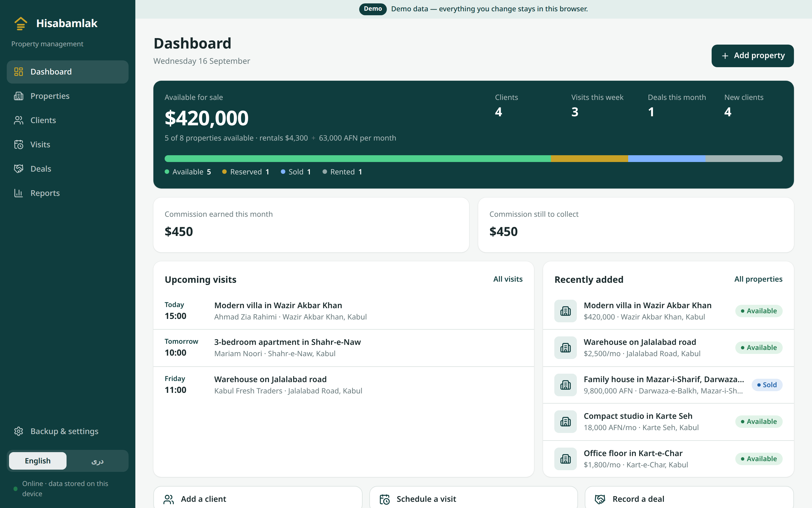Click the green Available segment of status bar
Screen dimensions: 812x508
pyautogui.click(x=358, y=159)
